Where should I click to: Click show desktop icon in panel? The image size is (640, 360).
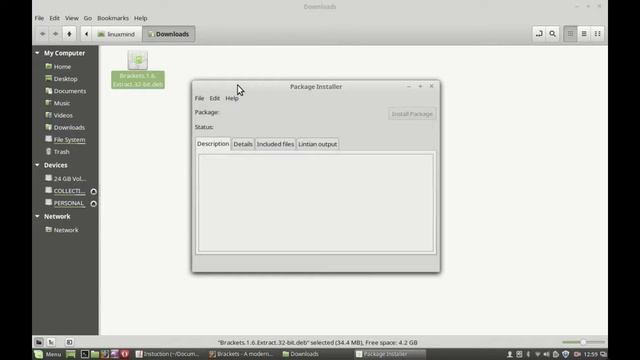(71, 354)
